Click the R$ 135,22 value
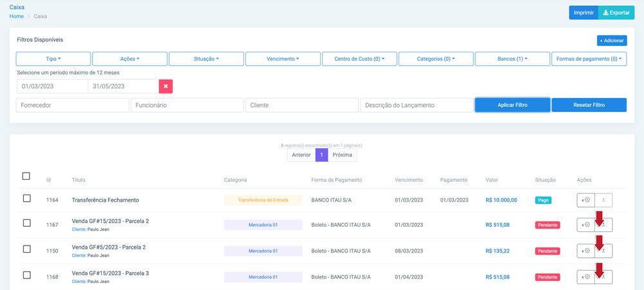Screen dimensions: 644x290 pos(497,251)
